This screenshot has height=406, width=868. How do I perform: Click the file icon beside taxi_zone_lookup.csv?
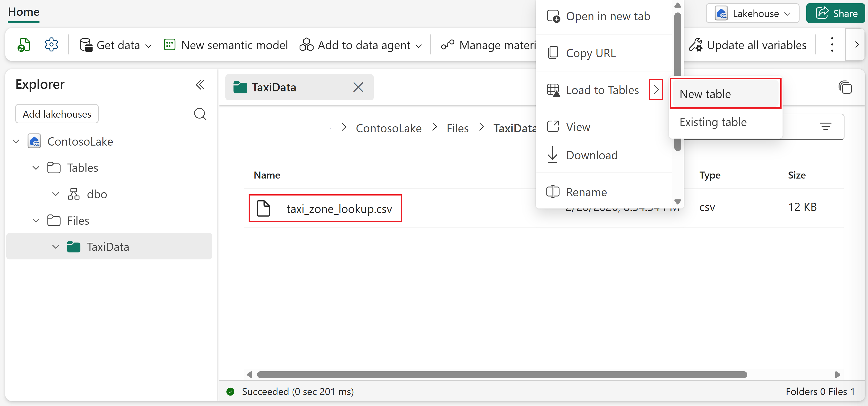[x=263, y=208]
